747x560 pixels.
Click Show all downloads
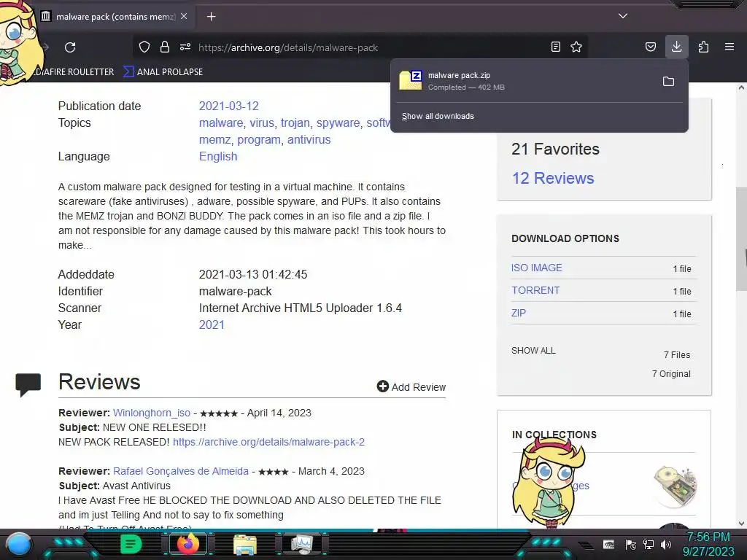pos(438,116)
